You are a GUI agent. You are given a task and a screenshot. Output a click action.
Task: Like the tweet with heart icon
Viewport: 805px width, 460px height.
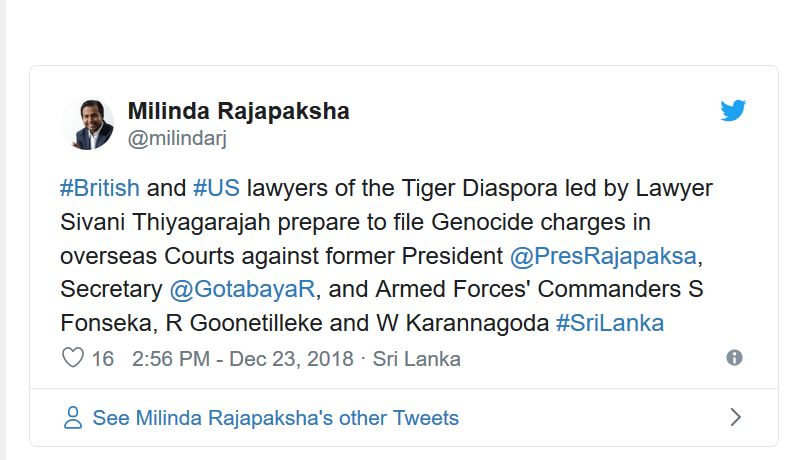[73, 358]
